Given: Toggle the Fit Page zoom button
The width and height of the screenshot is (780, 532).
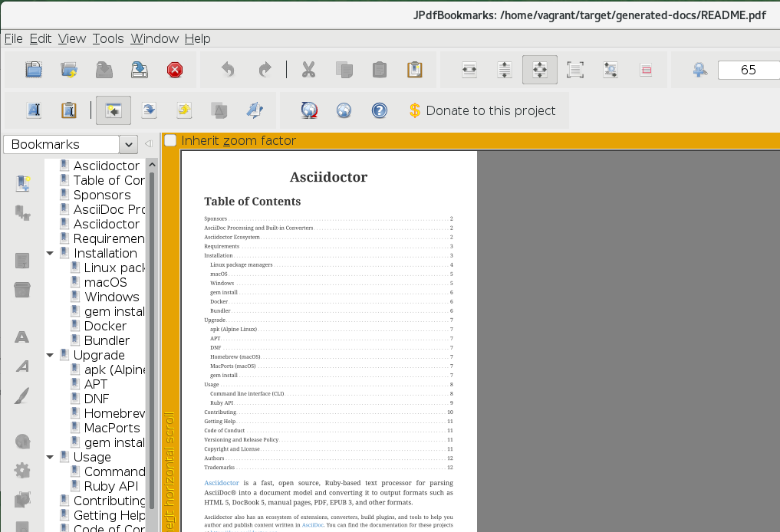Looking at the screenshot, I should click(x=540, y=70).
